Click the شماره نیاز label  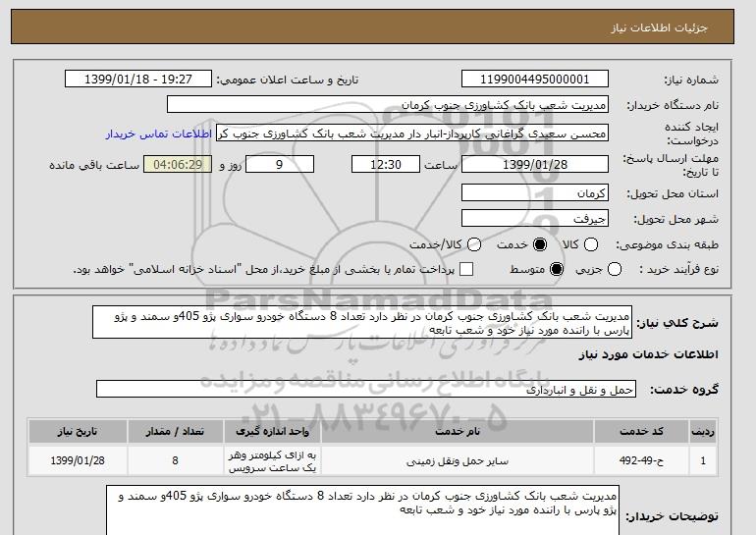coord(691,80)
